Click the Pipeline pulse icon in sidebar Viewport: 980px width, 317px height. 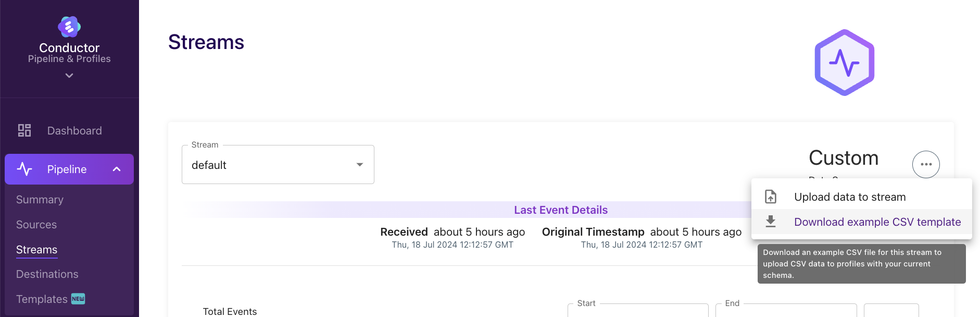pyautogui.click(x=24, y=169)
